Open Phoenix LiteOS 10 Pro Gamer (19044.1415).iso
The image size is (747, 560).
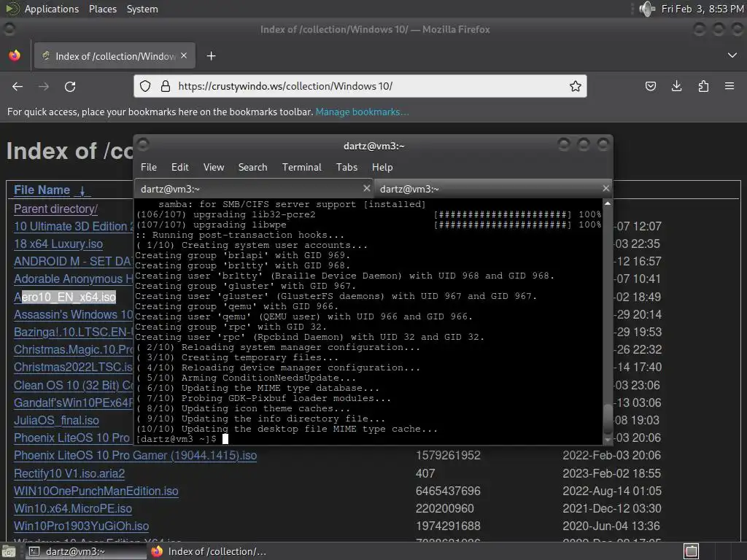(x=135, y=456)
